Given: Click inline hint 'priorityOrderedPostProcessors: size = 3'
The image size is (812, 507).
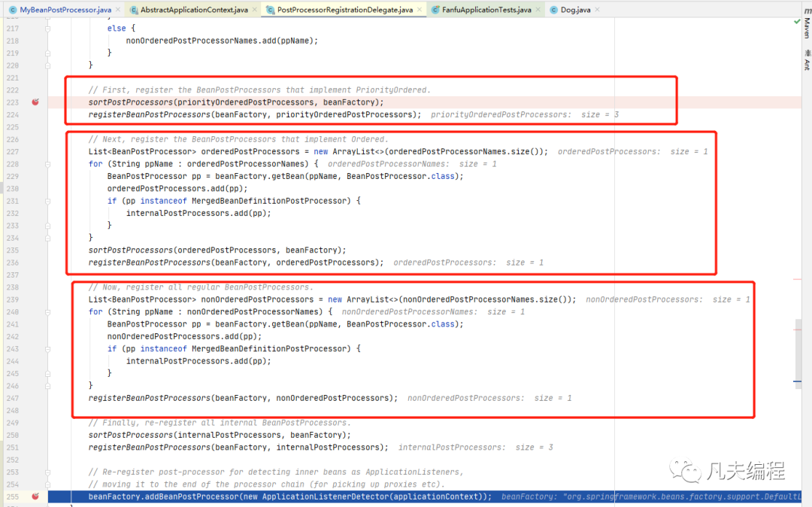Looking at the screenshot, I should point(525,115).
